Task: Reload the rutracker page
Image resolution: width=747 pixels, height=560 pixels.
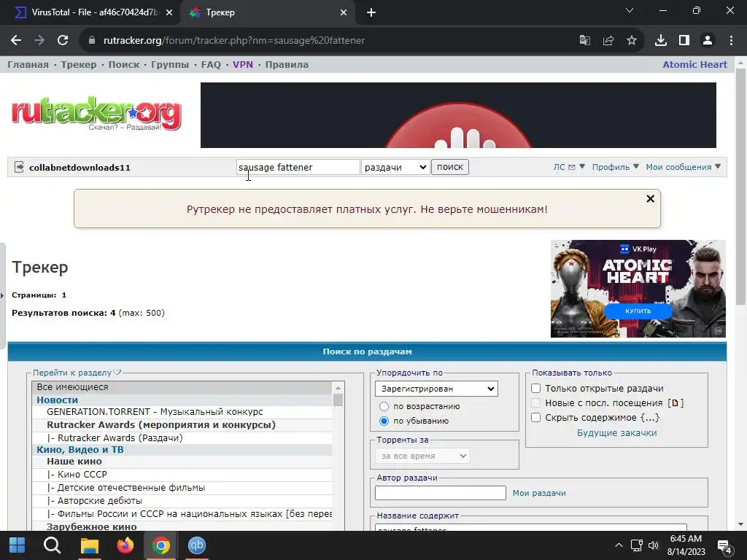Action: [x=63, y=41]
